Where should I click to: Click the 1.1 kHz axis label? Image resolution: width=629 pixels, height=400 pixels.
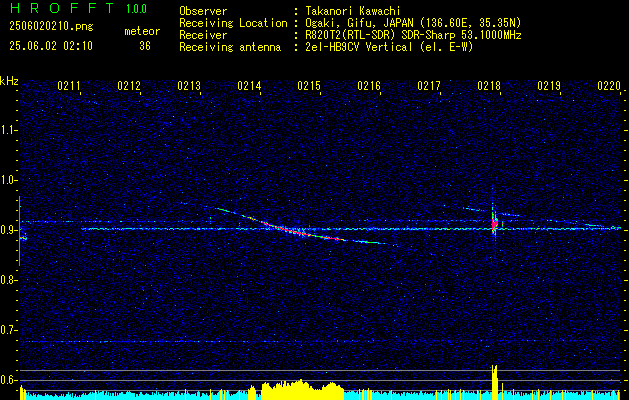click(9, 130)
